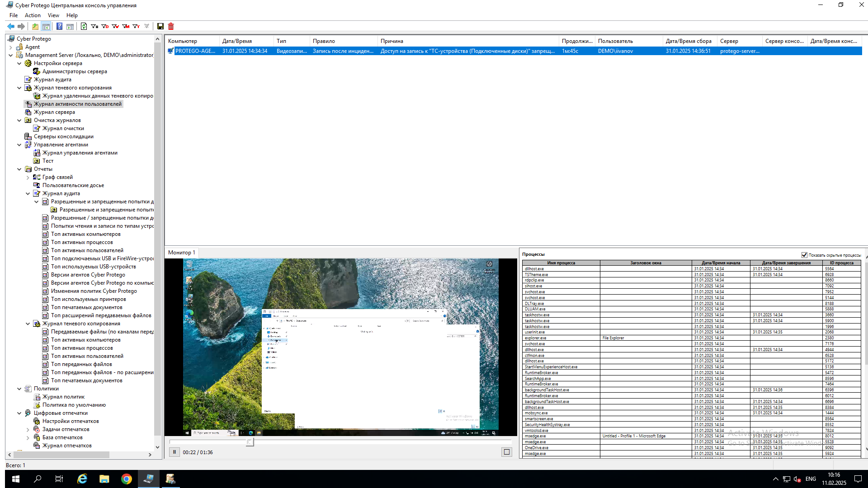868x488 pixels.
Task: Click the Save floppy disk icon
Action: click(x=160, y=26)
